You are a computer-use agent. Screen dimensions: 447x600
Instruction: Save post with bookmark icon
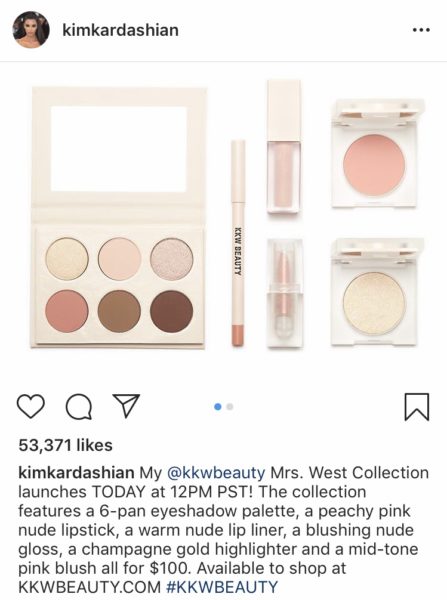[x=417, y=407]
